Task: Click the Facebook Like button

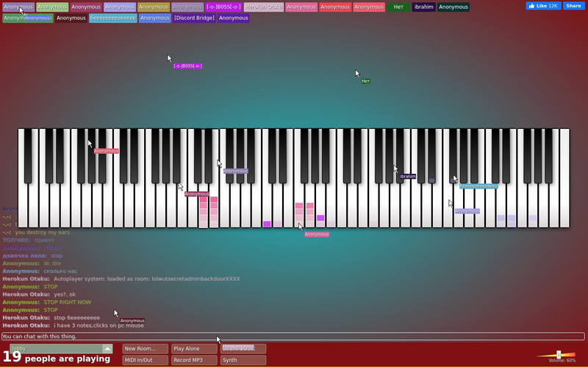Action: [x=543, y=6]
